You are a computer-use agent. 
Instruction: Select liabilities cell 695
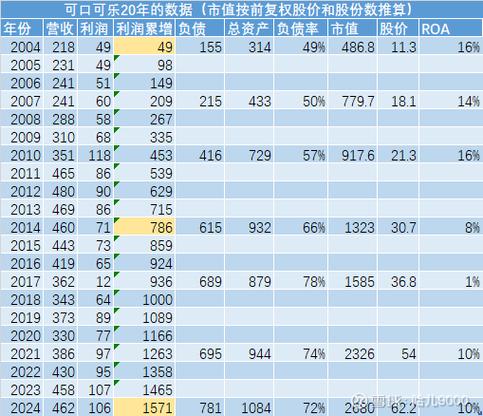pyautogui.click(x=200, y=352)
